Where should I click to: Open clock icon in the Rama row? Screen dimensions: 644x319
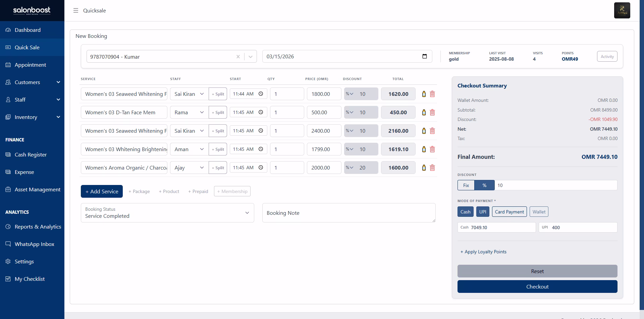tap(261, 112)
